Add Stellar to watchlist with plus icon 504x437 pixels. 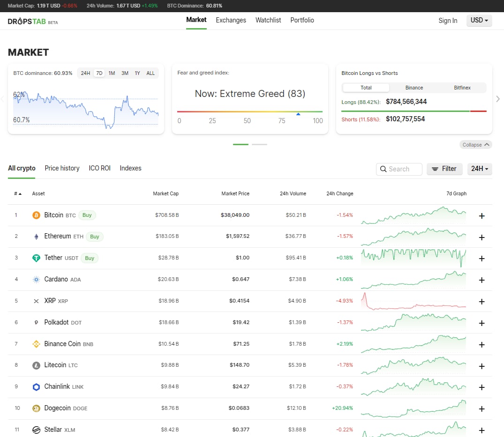pyautogui.click(x=481, y=430)
